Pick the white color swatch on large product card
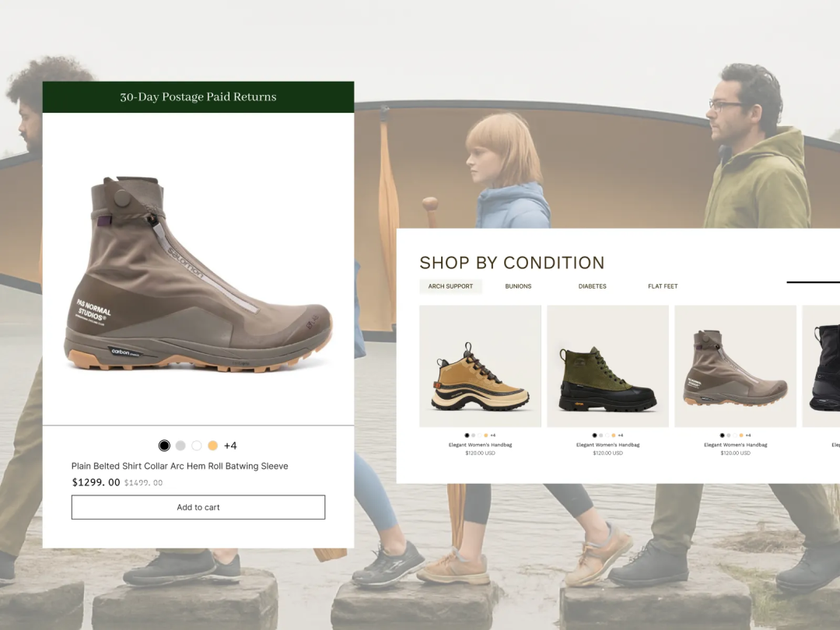 pyautogui.click(x=197, y=446)
